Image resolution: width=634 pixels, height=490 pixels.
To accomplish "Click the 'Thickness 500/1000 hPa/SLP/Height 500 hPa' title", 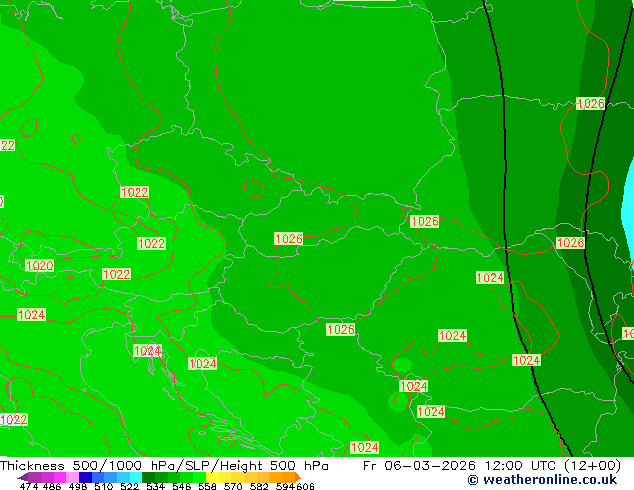I will [x=164, y=466].
